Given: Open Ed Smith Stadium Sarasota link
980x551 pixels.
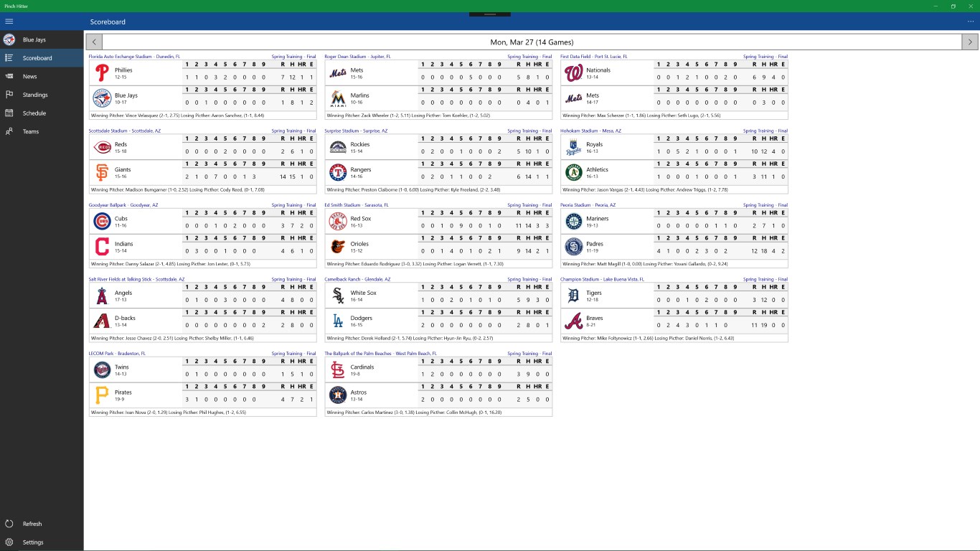Looking at the screenshot, I should (357, 205).
